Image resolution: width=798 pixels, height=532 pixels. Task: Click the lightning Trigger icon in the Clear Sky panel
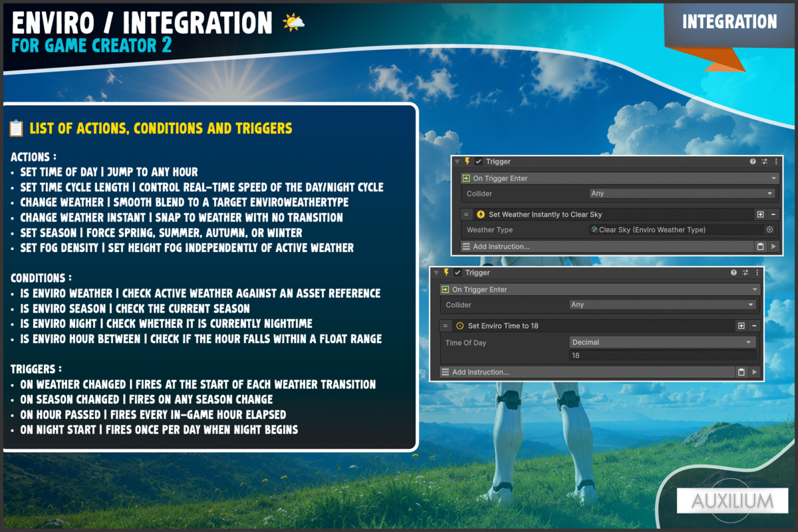(x=467, y=162)
